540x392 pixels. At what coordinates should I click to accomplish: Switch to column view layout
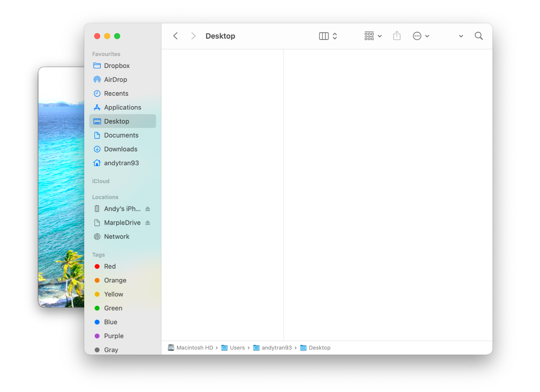click(x=324, y=36)
